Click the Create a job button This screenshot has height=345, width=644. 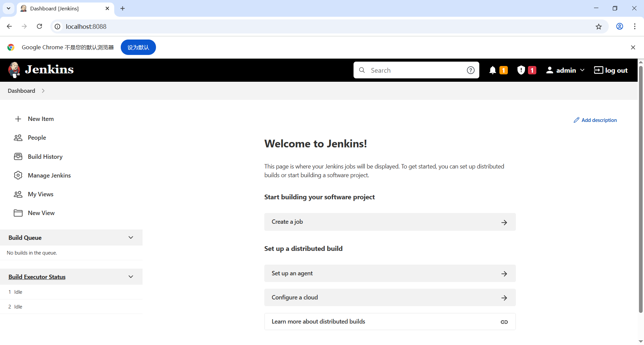coord(390,222)
